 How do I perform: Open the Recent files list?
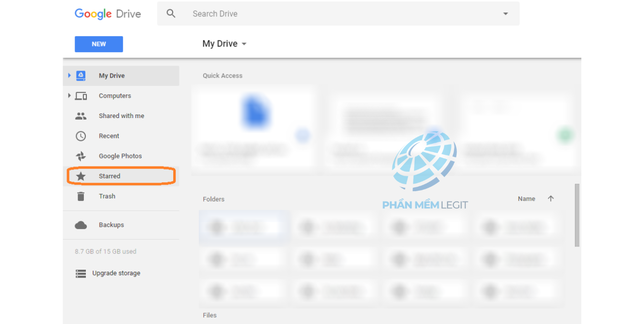pyautogui.click(x=109, y=136)
